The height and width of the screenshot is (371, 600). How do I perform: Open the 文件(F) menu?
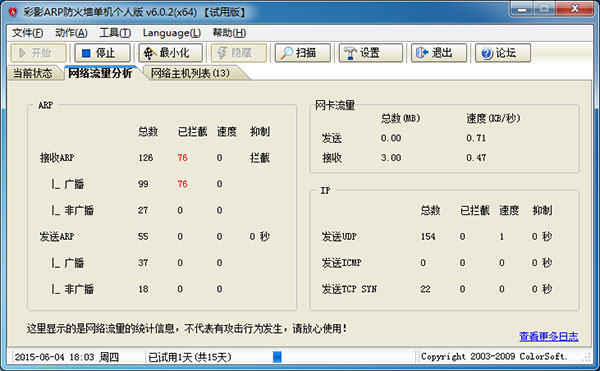coord(28,33)
